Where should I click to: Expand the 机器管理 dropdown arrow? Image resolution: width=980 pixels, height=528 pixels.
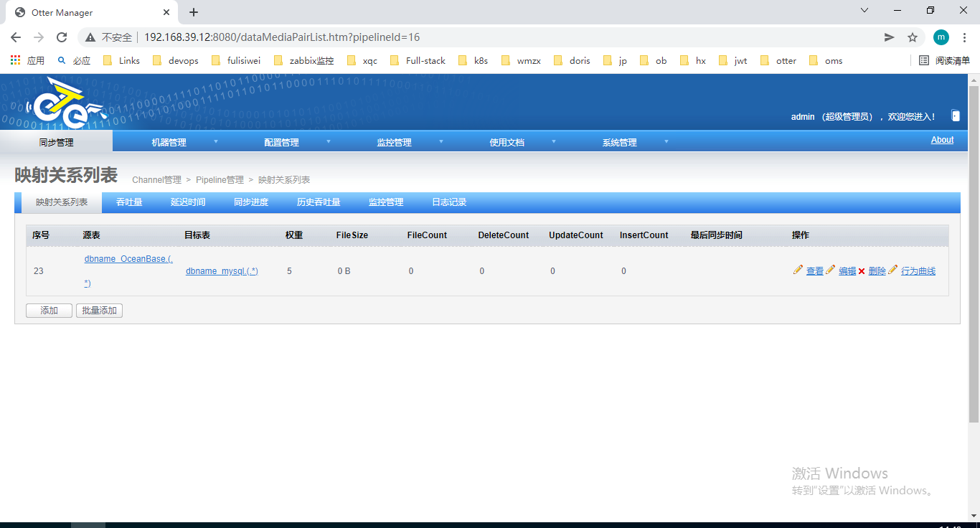(x=215, y=141)
